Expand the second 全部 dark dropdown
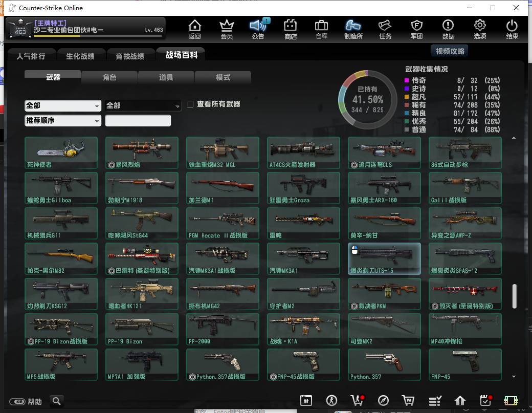 point(143,105)
